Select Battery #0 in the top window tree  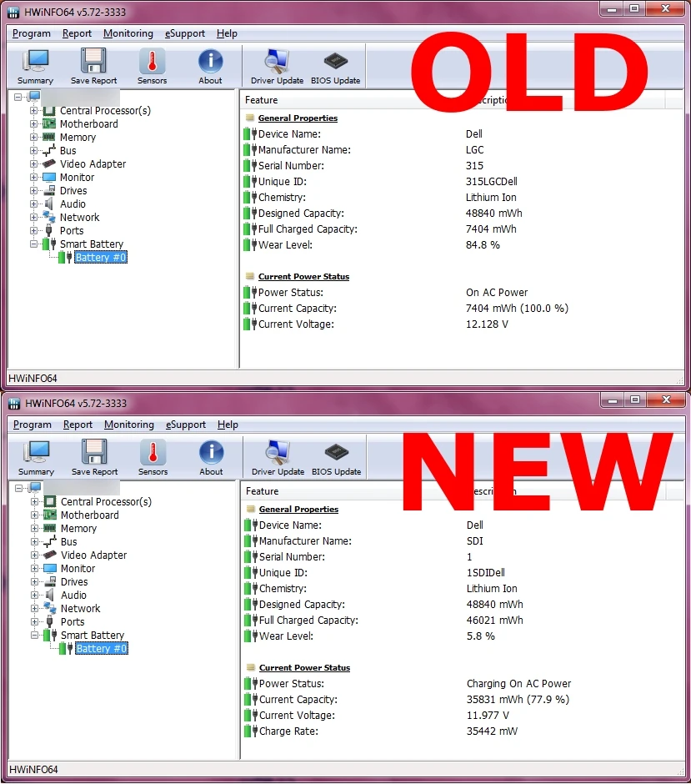[x=101, y=258]
